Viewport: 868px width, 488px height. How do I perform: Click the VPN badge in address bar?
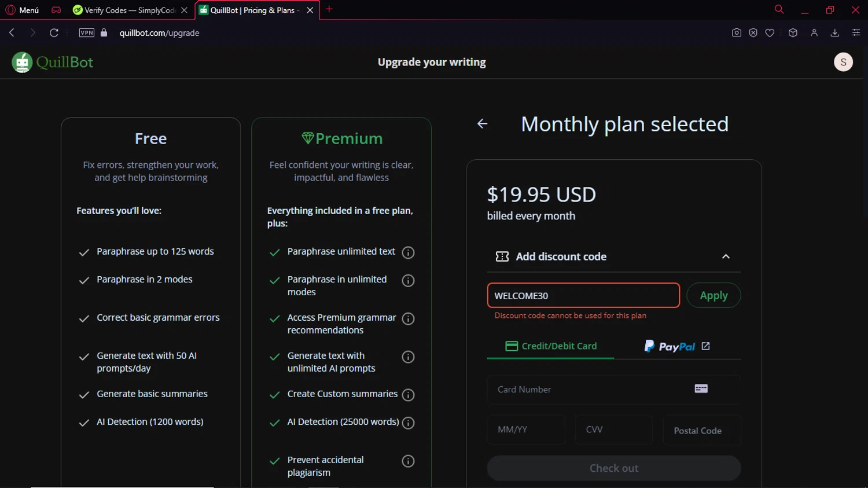click(x=87, y=33)
